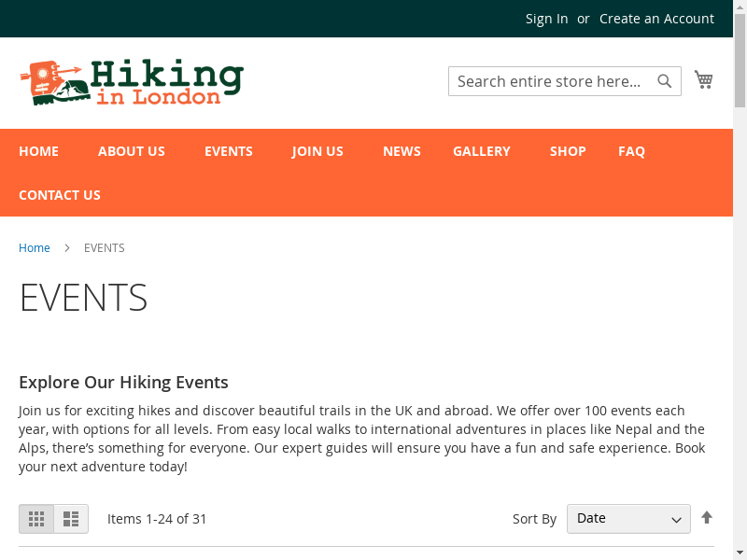Open the Sort By Date dropdown

click(x=627, y=519)
